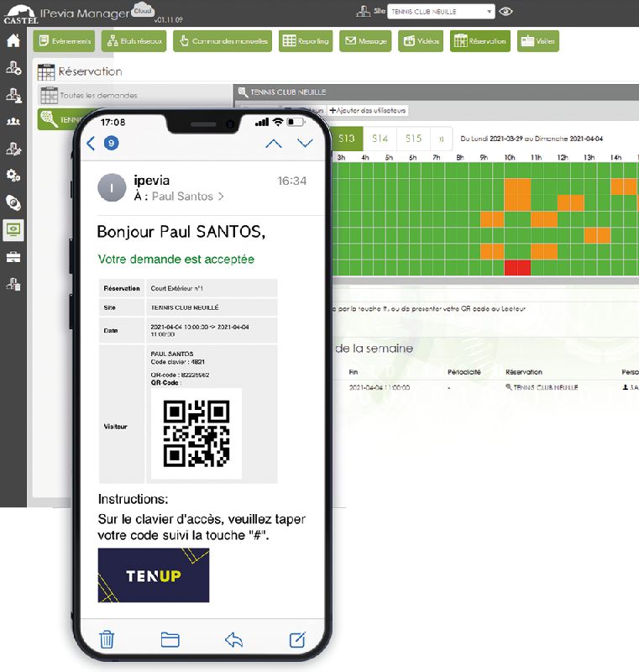Expand Paul Santos recipient details chevron
This screenshot has height=672, width=639.
tap(221, 197)
